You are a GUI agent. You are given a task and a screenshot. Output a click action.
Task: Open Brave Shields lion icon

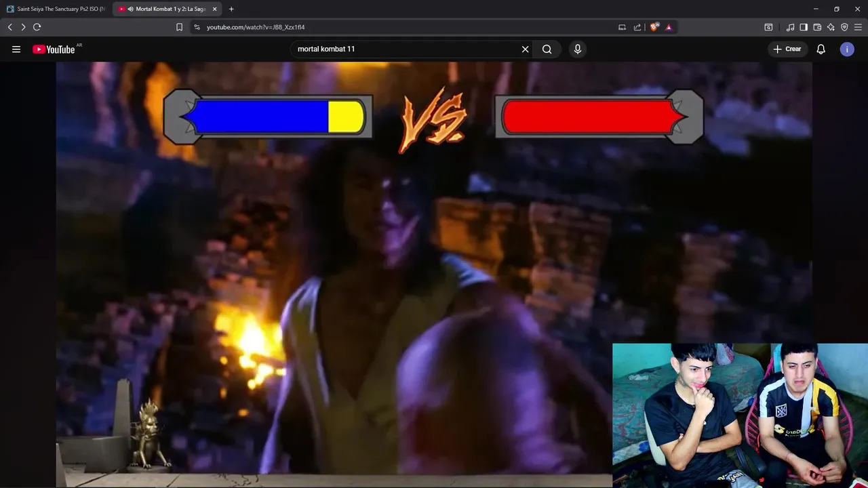pos(654,27)
